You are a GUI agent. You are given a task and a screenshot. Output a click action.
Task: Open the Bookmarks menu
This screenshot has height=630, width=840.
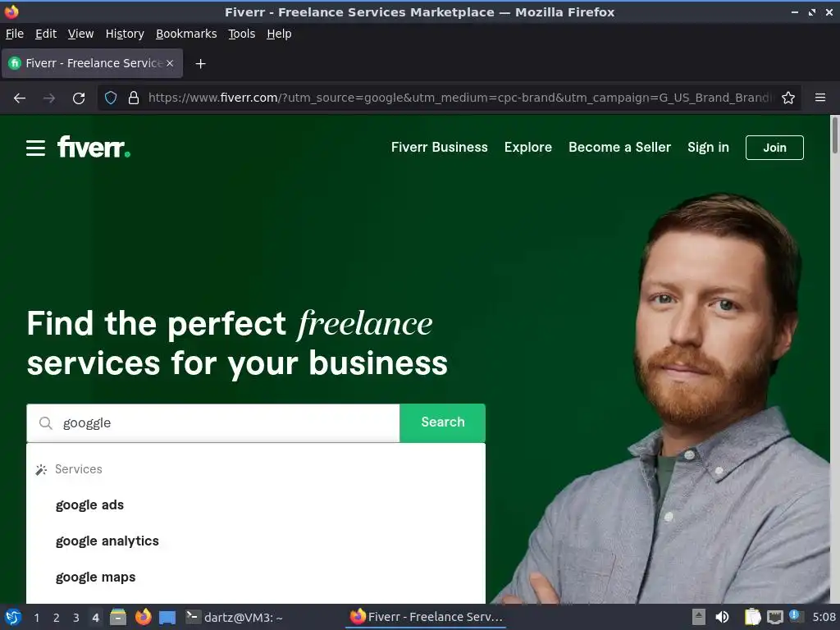coord(186,34)
